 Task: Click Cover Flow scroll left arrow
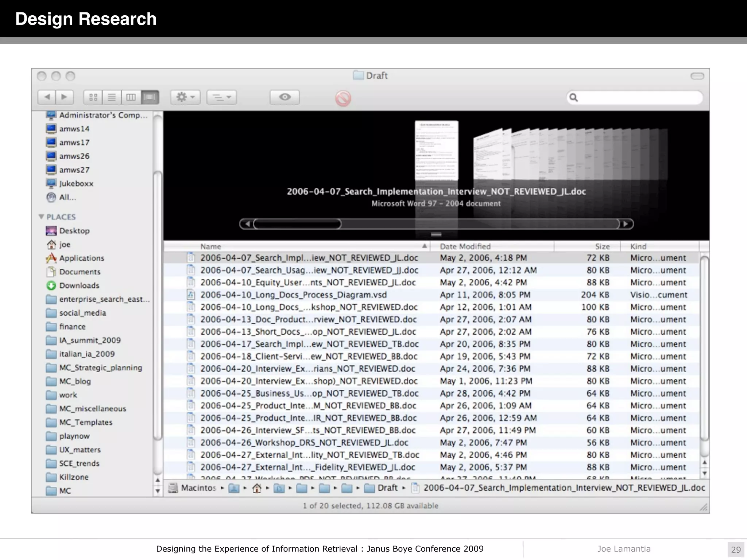point(247,224)
